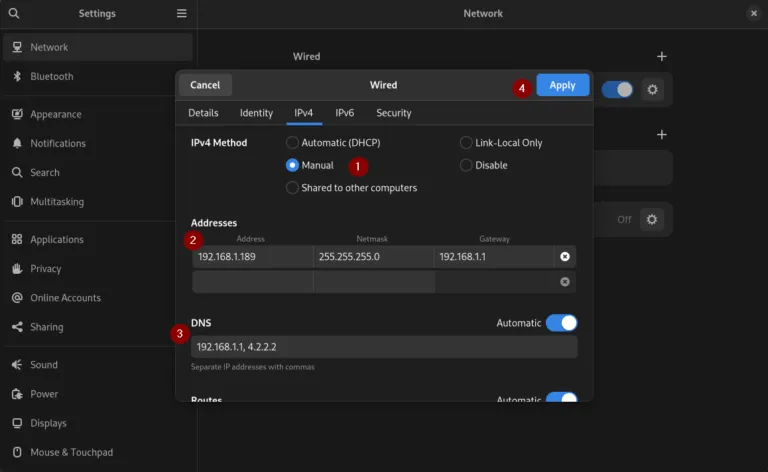Click the empty second Address field
The width and height of the screenshot is (768, 472).
click(252, 282)
